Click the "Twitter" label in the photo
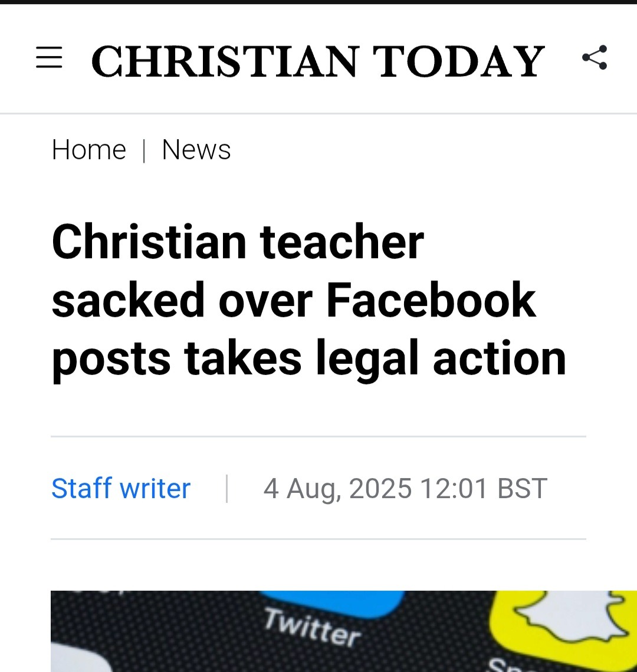This screenshot has height=672, width=637. click(x=312, y=627)
